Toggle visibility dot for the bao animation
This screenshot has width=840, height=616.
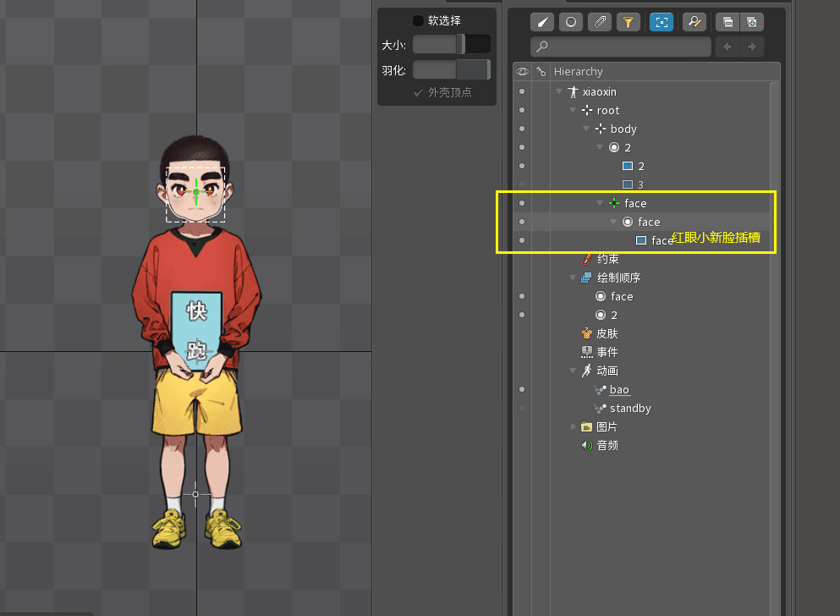coord(522,389)
